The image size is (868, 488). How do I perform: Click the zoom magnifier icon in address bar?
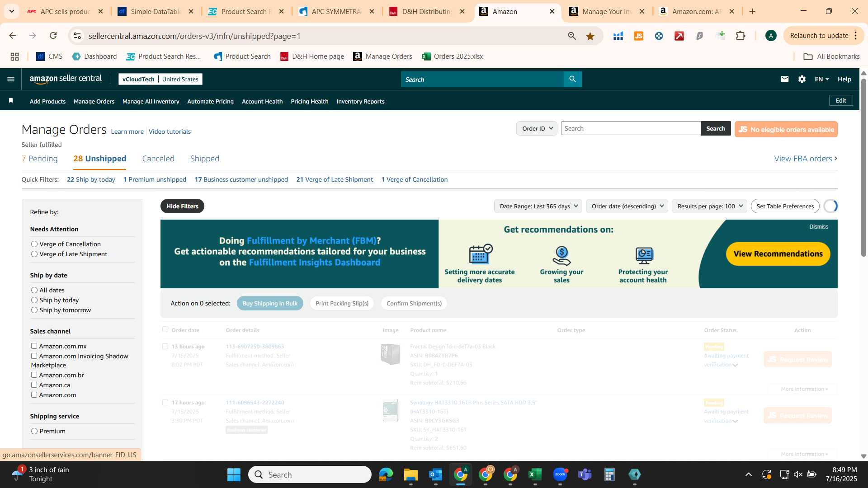(x=572, y=36)
